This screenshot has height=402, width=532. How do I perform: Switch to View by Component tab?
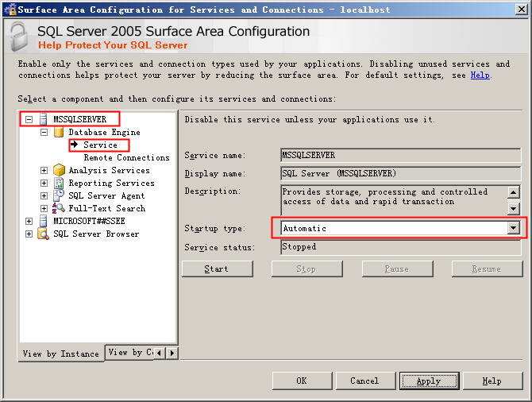[x=129, y=352]
